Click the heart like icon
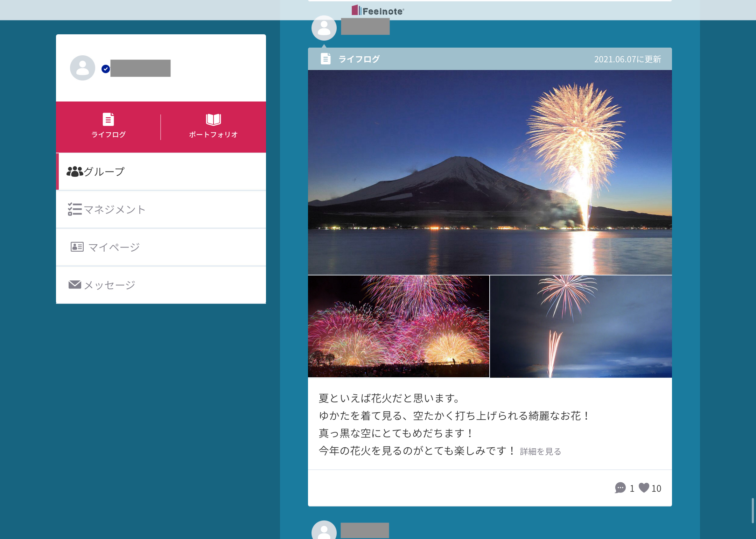The height and width of the screenshot is (539, 756). point(644,488)
